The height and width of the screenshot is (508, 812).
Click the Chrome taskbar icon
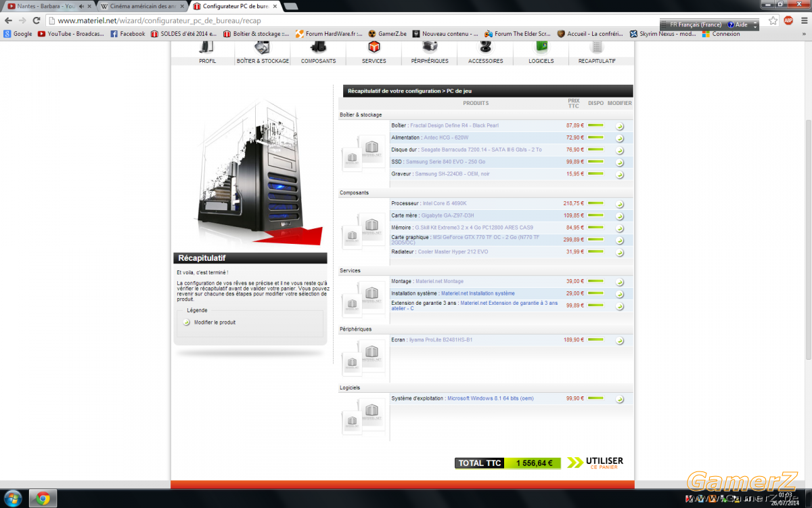pyautogui.click(x=43, y=499)
